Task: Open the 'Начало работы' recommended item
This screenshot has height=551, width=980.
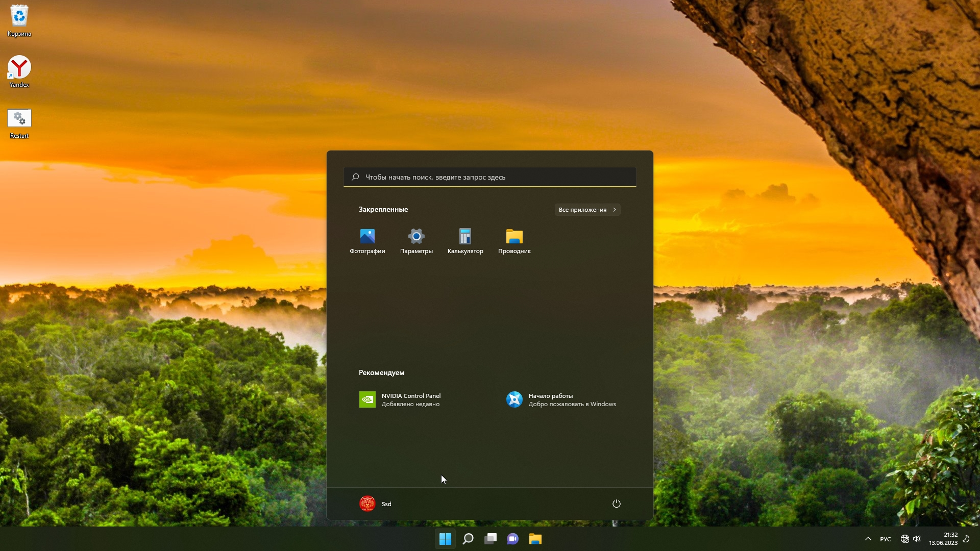Action: 561,399
